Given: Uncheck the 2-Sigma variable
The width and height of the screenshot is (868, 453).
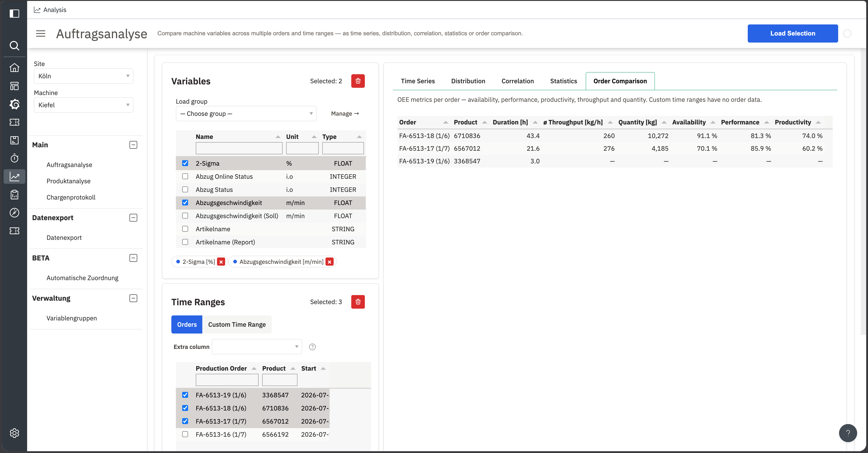Looking at the screenshot, I should pos(185,163).
